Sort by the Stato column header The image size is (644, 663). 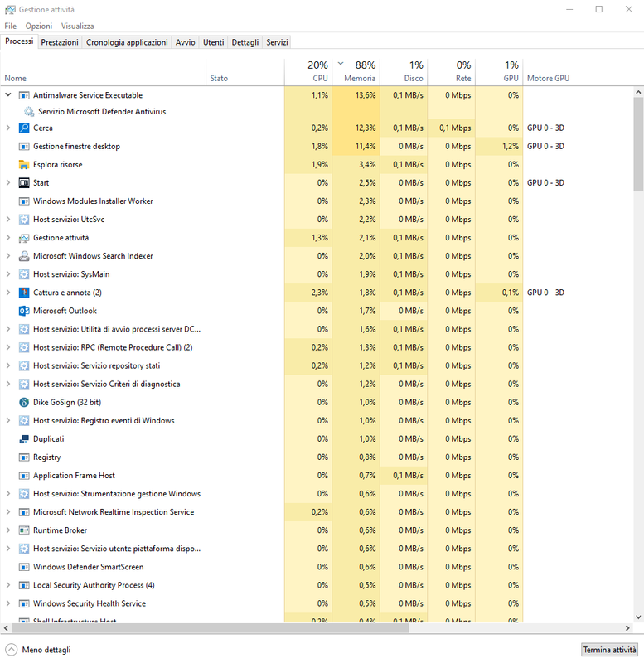coord(245,71)
